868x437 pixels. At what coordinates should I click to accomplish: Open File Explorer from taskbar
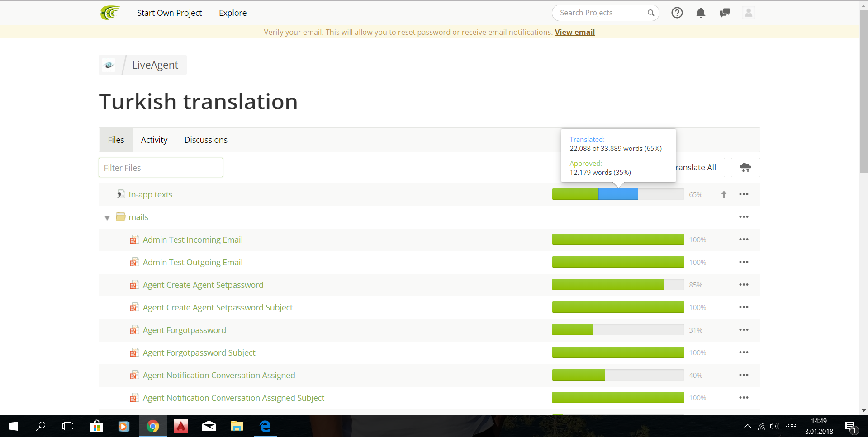pos(237,426)
